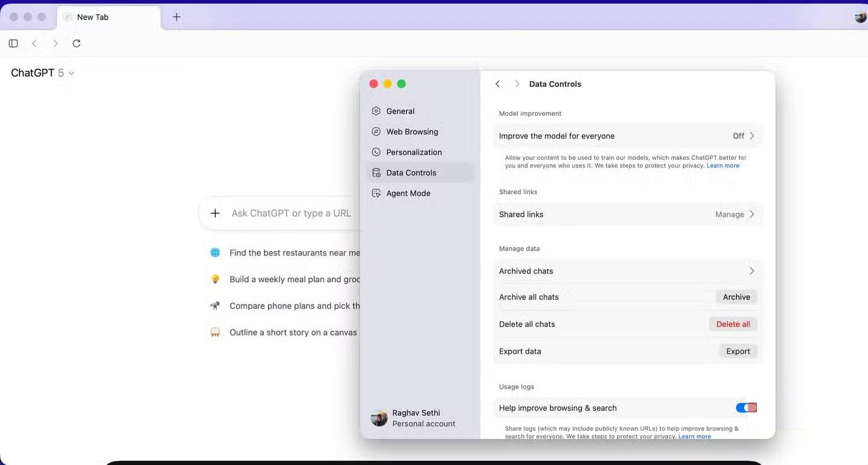Click the red Delete all button
This screenshot has width=868, height=465.
pyautogui.click(x=733, y=324)
